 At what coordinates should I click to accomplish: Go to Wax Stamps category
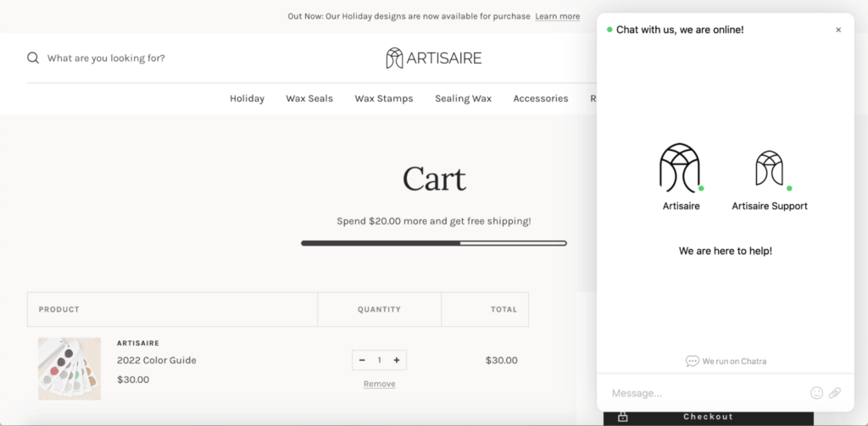(384, 98)
